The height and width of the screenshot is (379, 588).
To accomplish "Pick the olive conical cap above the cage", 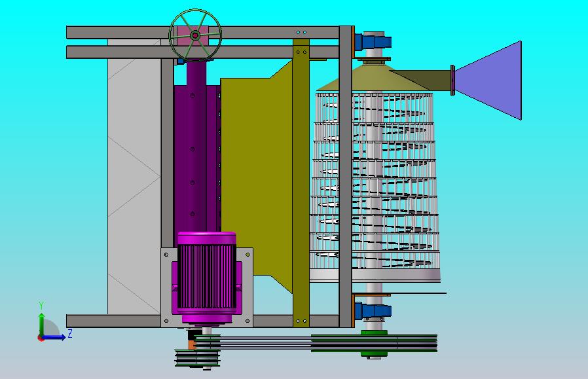I will (375, 77).
